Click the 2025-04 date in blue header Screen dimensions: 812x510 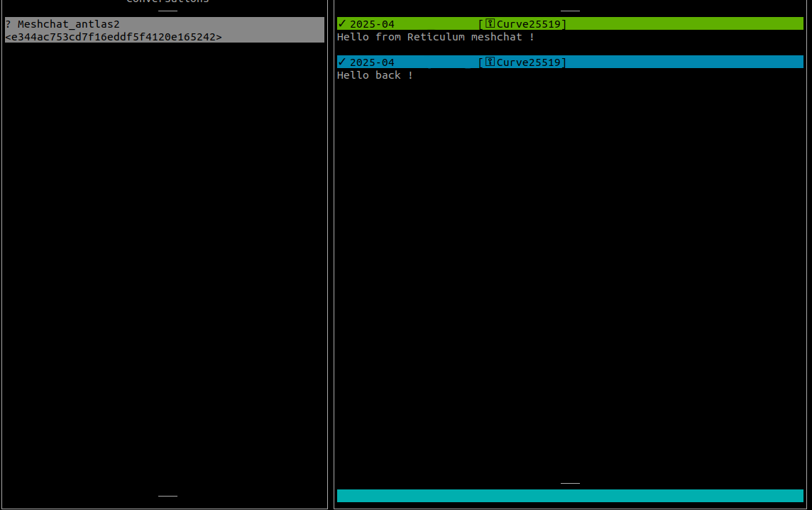click(372, 62)
